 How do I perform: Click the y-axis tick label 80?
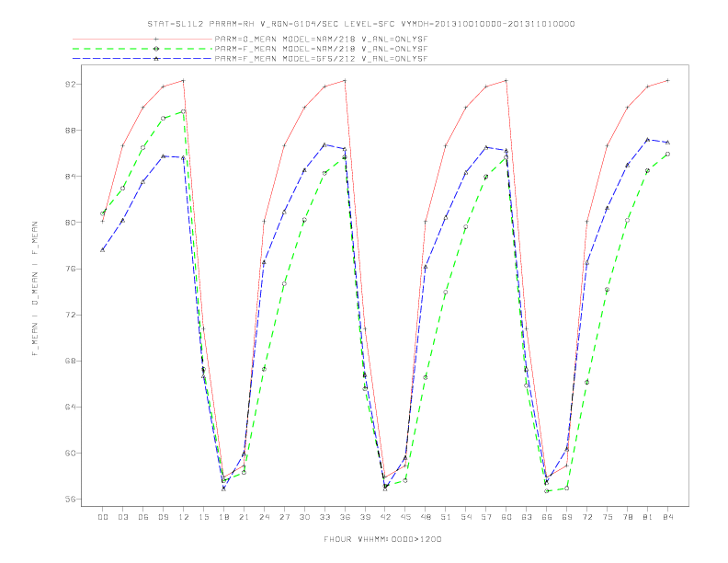point(70,222)
